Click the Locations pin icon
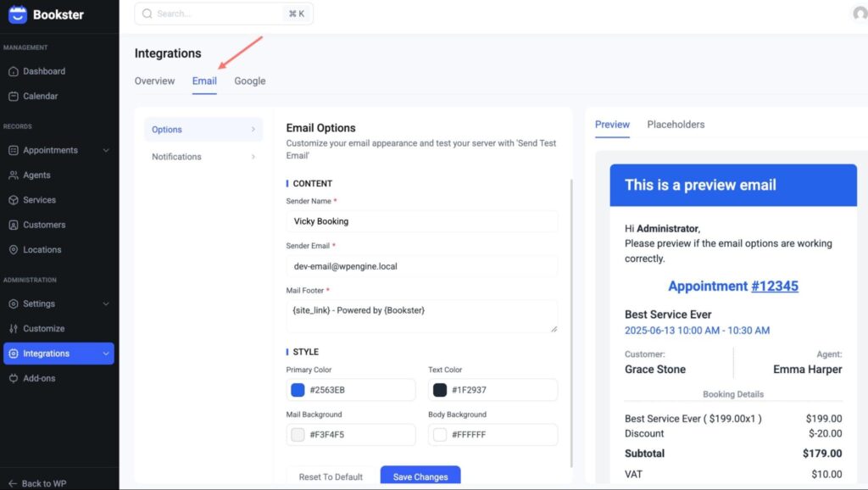The image size is (868, 490). click(x=14, y=250)
